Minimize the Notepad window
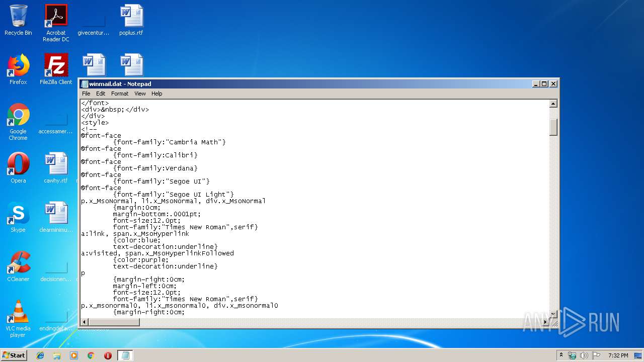 click(x=536, y=84)
